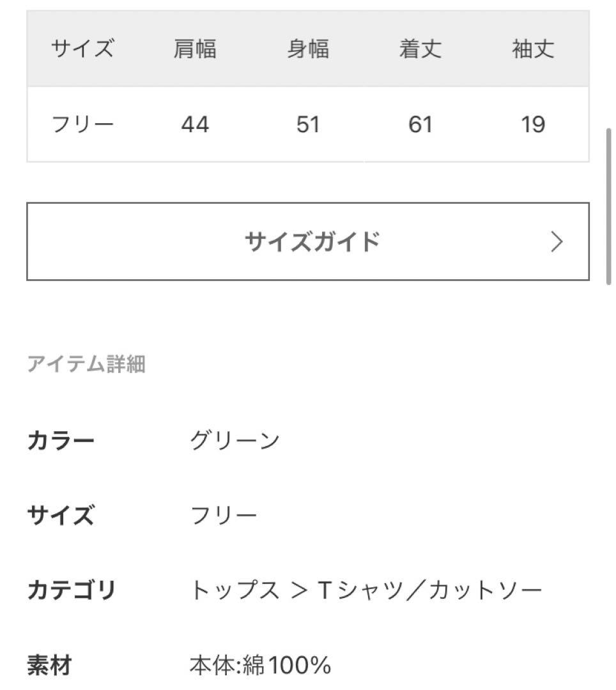Screen dimensions: 616x690
Task: Open the Tシャツ/カットソー category link
Action: click(x=429, y=590)
